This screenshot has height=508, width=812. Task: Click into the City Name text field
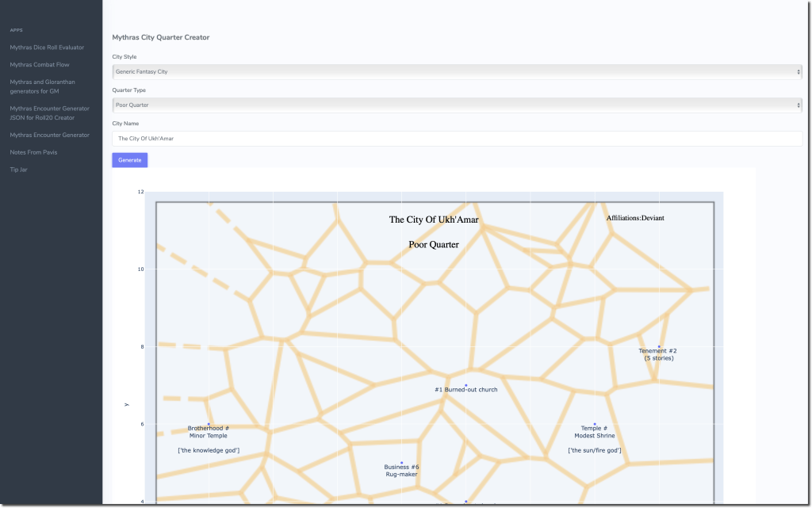tap(457, 139)
